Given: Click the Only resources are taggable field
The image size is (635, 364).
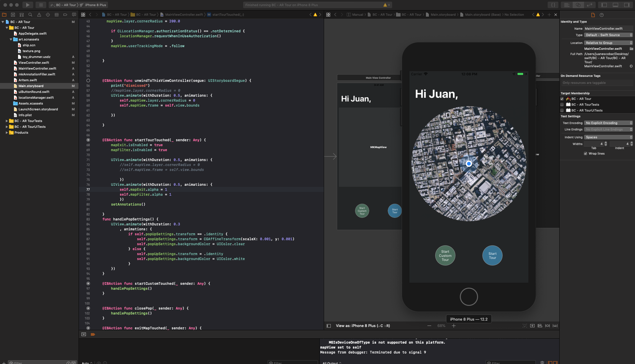Looking at the screenshot, I should coord(597,83).
